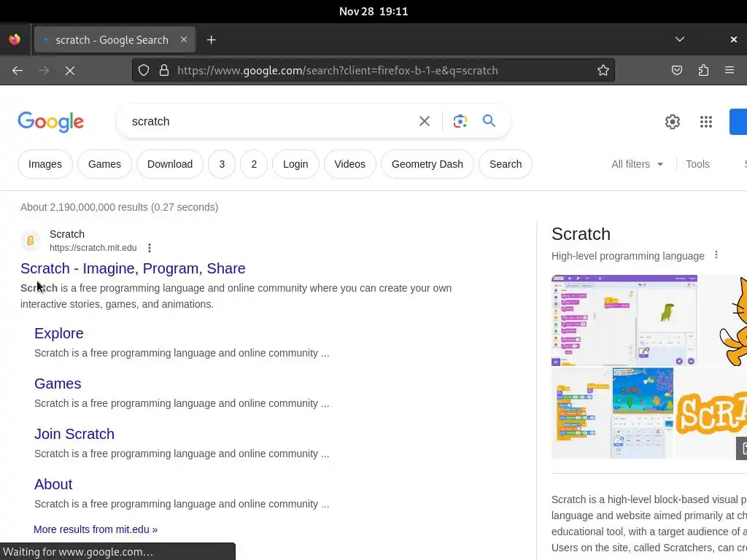The height and width of the screenshot is (560, 747).
Task: Close the scratch - Google Search tab
Action: 184,39
